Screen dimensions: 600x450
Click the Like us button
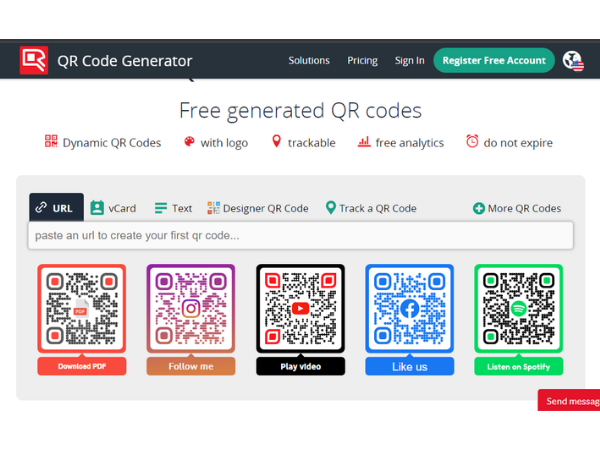point(409,366)
